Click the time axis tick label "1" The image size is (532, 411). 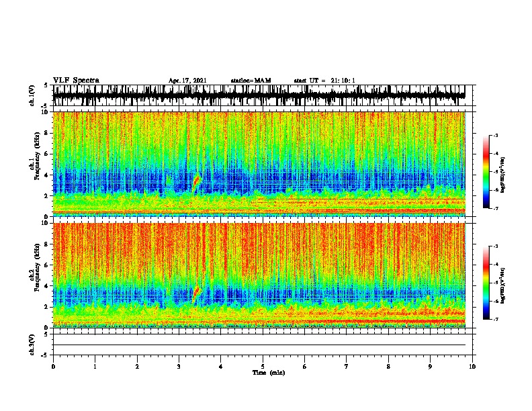point(95,367)
